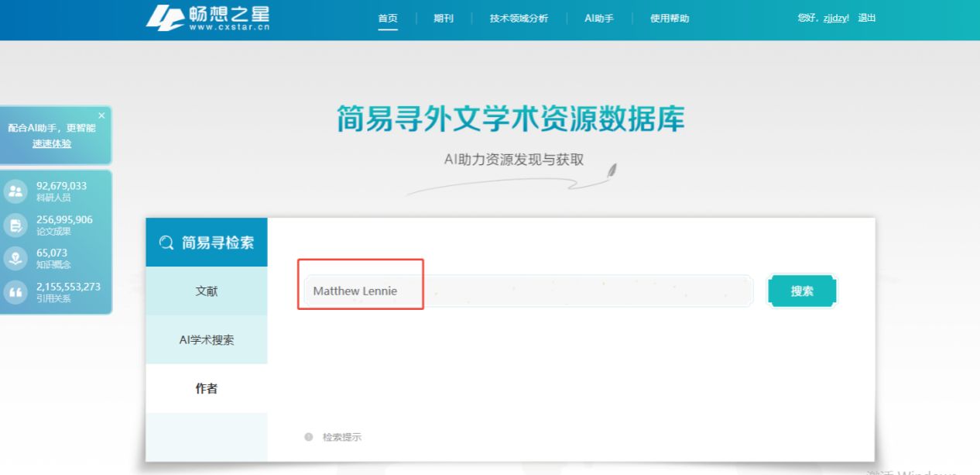This screenshot has height=475, width=980.
Task: Click the 简易寻检索 magnifier icon
Action: coord(166,243)
